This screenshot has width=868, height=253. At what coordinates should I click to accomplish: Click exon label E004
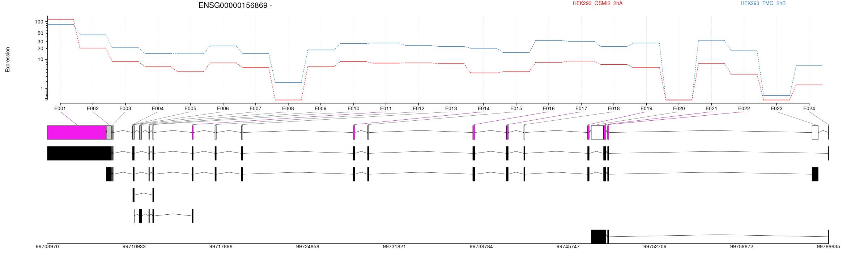pyautogui.click(x=158, y=108)
